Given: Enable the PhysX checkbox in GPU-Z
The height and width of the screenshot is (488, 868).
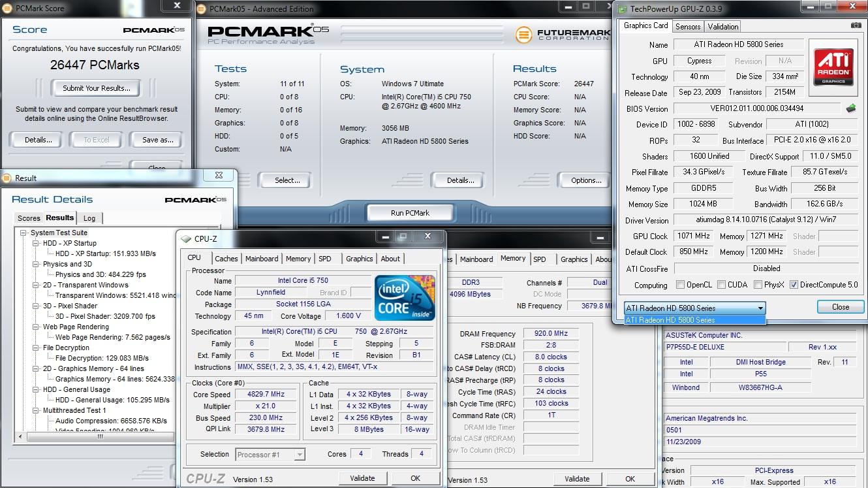Looking at the screenshot, I should tap(758, 285).
